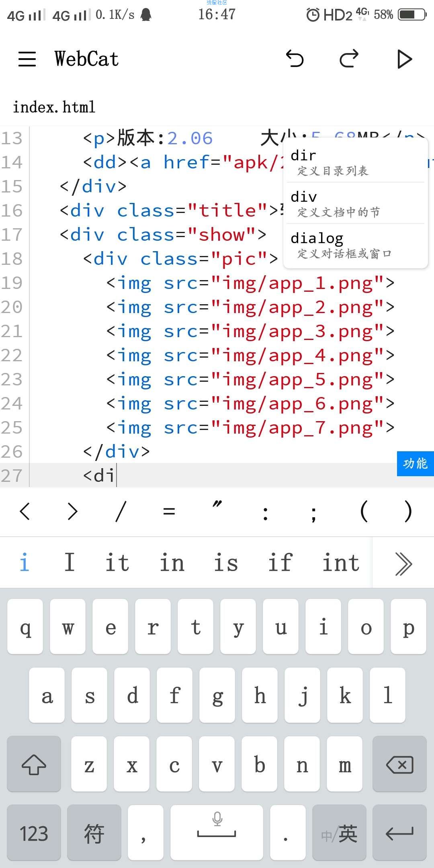This screenshot has height=868, width=434.
Task: Tap the alarm clock status icon
Action: tap(313, 15)
